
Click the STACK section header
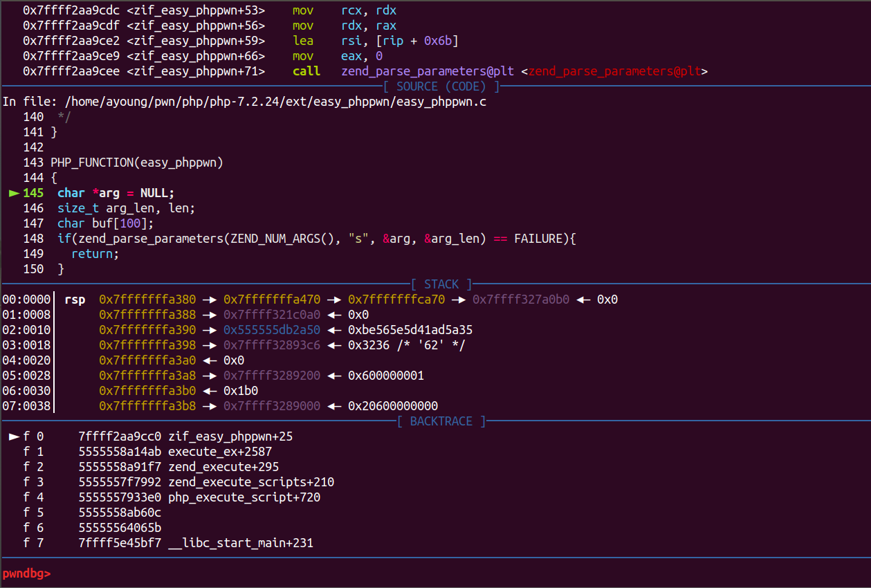point(441,284)
